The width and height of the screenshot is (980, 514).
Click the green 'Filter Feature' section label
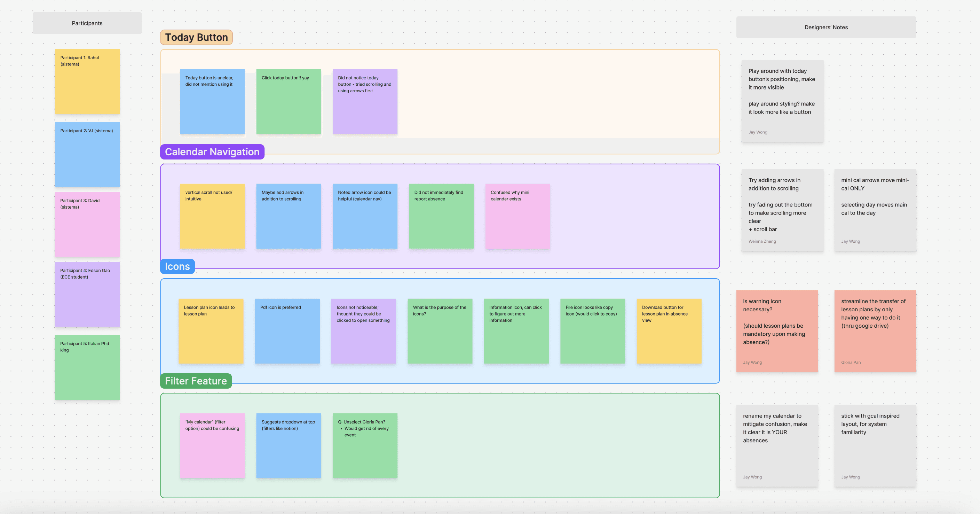click(x=196, y=381)
